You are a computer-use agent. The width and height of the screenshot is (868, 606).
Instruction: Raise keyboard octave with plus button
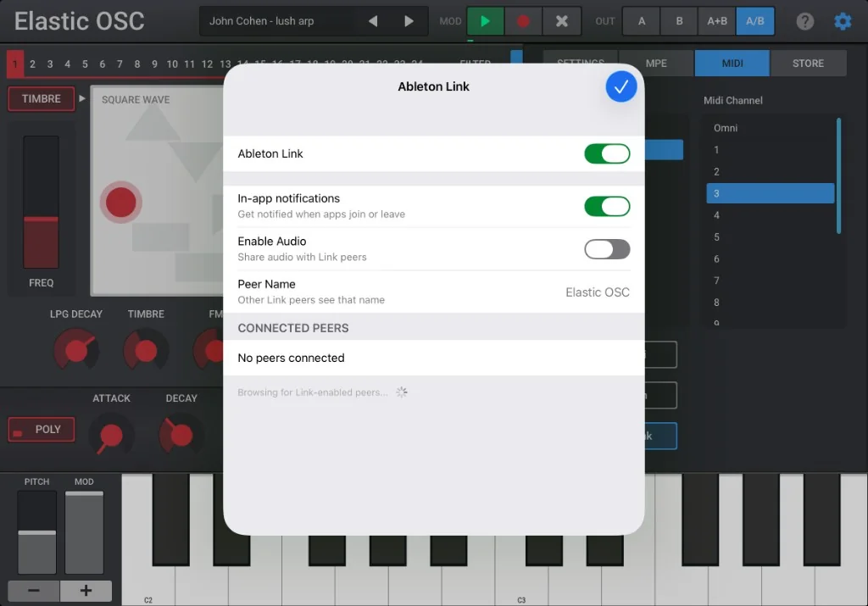pos(86,591)
